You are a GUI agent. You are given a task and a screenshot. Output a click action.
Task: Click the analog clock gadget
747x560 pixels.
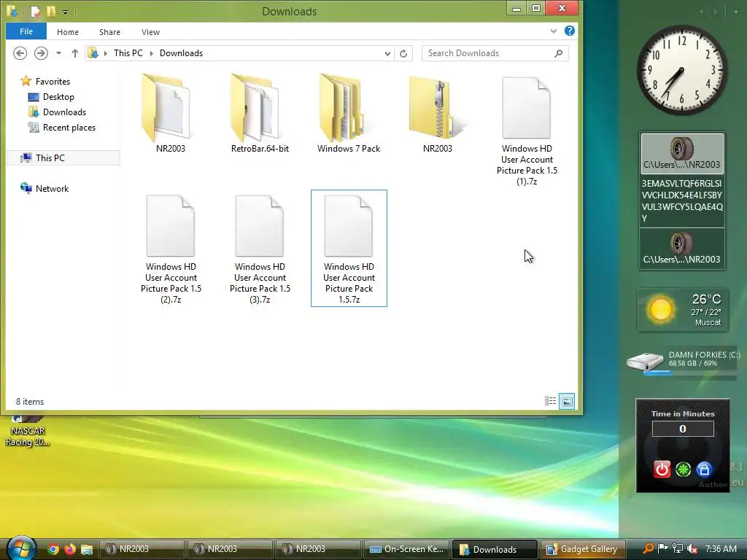pos(682,71)
